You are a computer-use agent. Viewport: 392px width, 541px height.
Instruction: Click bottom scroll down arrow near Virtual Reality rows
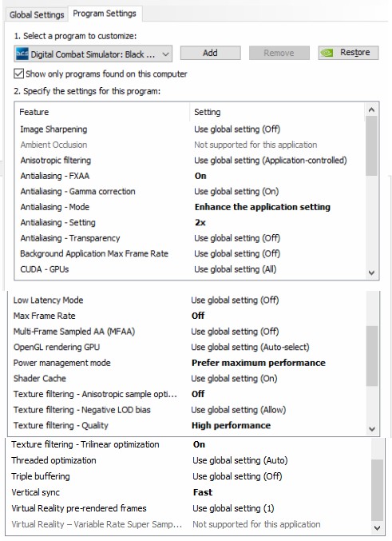[x=377, y=528]
